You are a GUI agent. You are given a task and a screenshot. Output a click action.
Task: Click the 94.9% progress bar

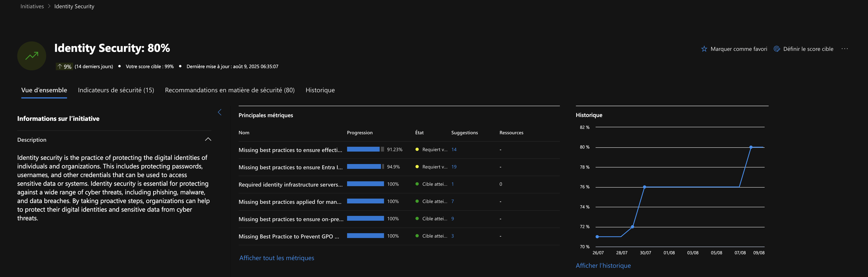pyautogui.click(x=365, y=166)
